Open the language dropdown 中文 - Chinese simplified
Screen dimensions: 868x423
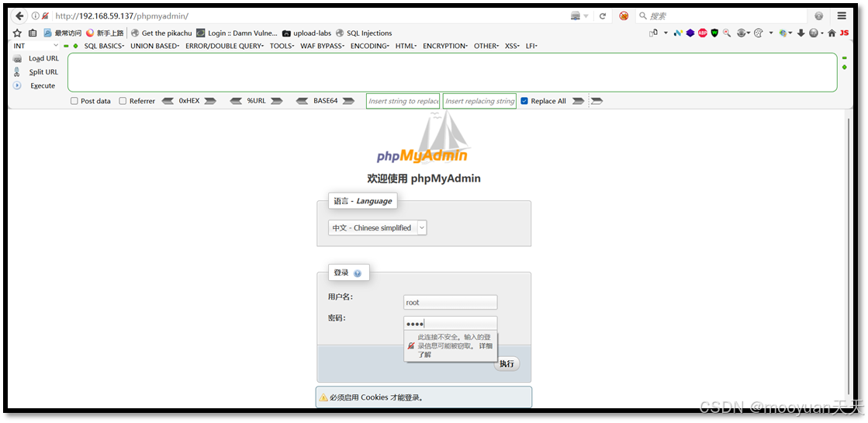coord(378,227)
